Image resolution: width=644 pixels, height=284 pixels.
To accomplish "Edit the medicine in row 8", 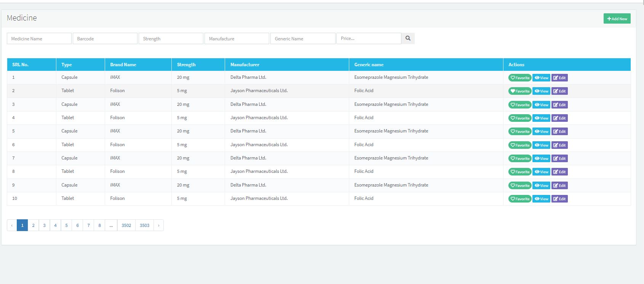I will tap(559, 172).
